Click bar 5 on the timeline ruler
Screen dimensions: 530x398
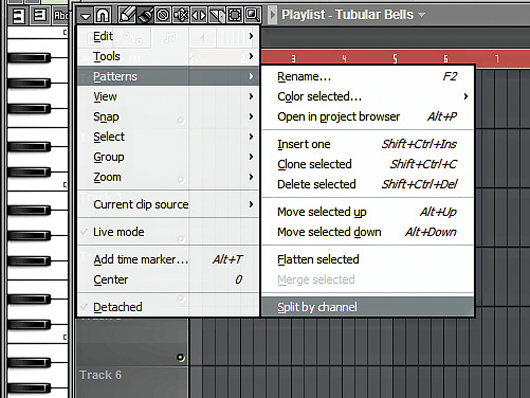395,59
